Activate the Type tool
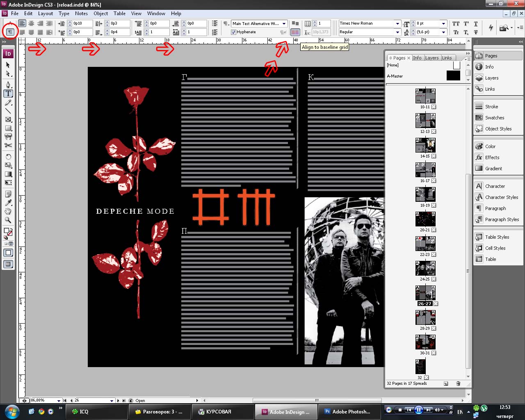The width and height of the screenshot is (525, 420). (x=8, y=94)
